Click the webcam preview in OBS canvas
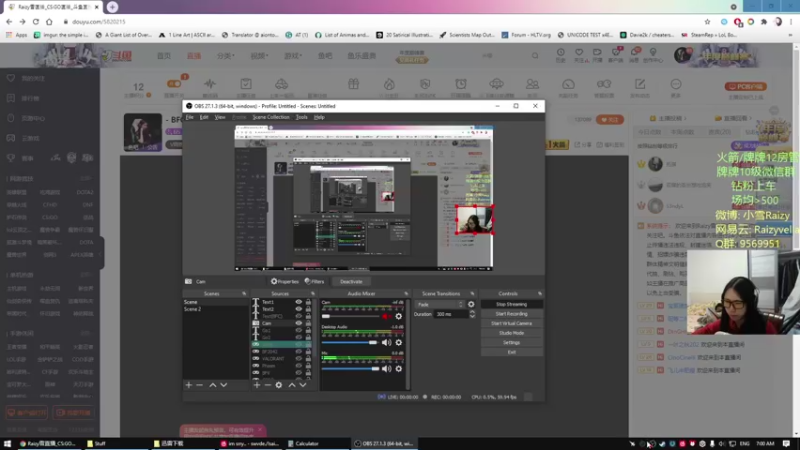This screenshot has height=450, width=800. 474,220
